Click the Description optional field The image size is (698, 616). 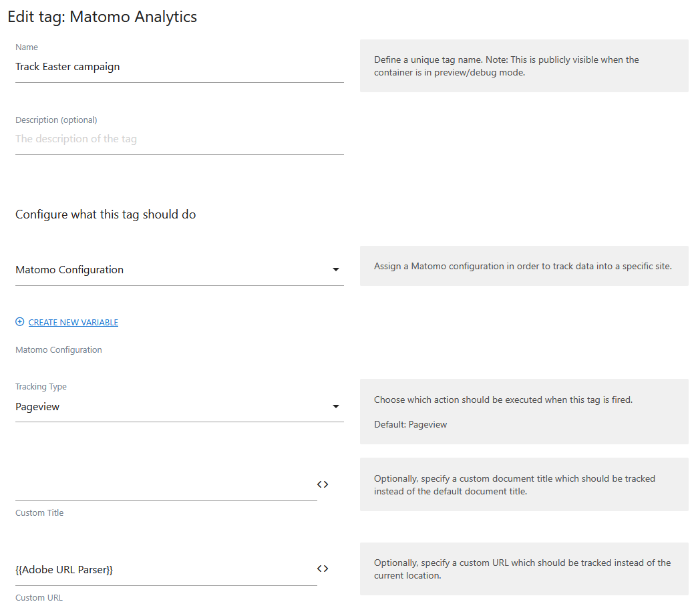[134, 138]
